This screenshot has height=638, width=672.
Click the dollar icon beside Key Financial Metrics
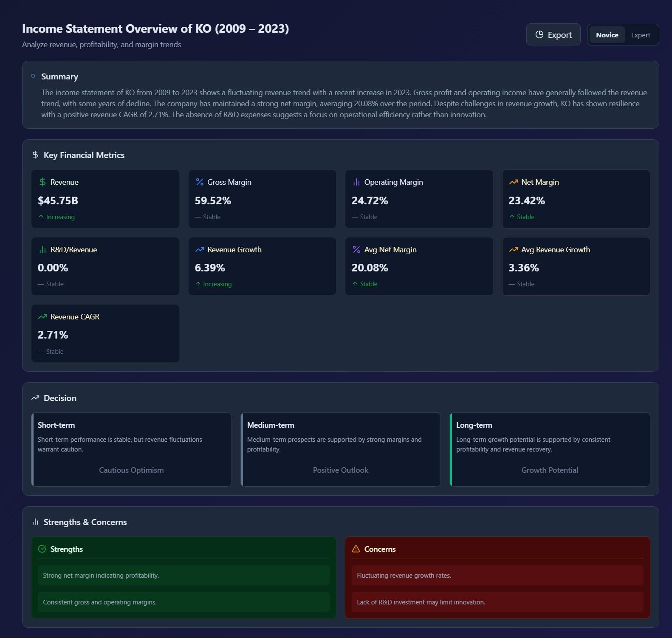pos(35,155)
